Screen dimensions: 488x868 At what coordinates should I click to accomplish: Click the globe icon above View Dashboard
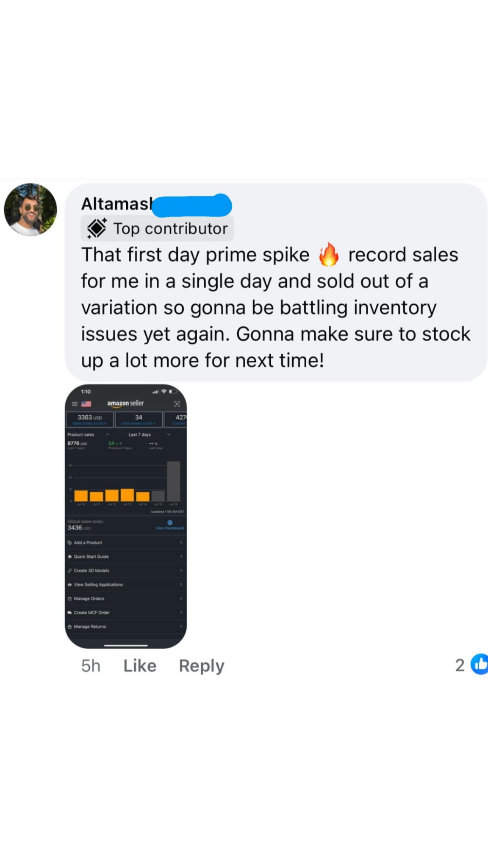click(x=170, y=522)
